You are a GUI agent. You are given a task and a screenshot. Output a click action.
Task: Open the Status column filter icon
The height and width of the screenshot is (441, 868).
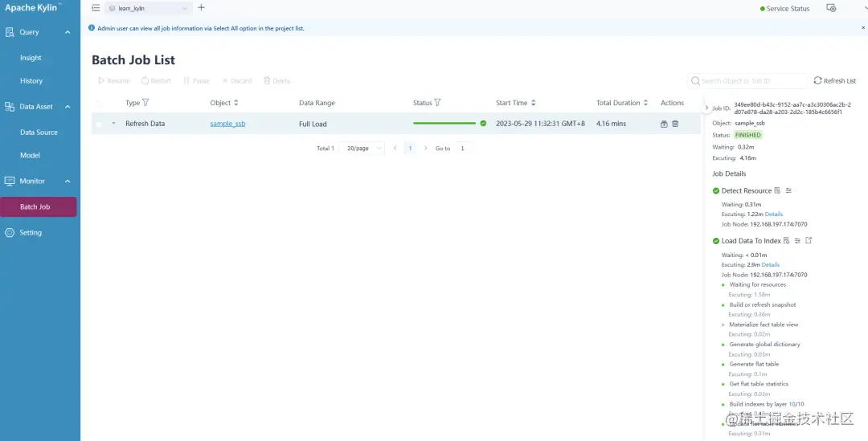[437, 102]
